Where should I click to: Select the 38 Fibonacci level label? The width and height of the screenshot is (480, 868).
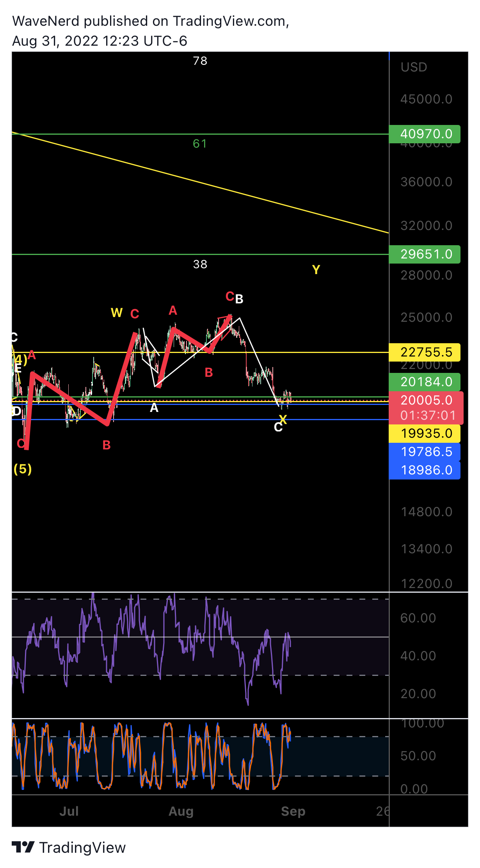click(200, 264)
